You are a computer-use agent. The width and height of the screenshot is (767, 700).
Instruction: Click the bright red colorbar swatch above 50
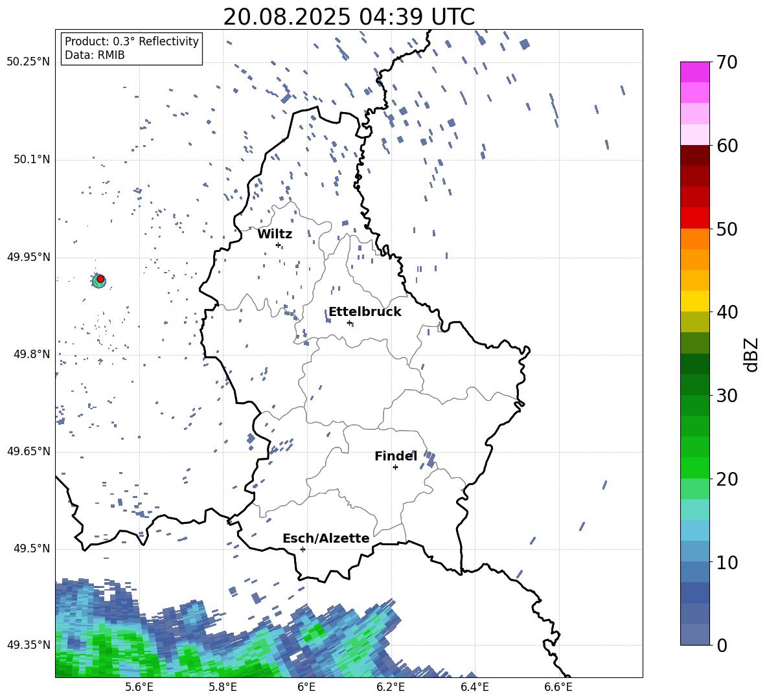click(x=694, y=218)
